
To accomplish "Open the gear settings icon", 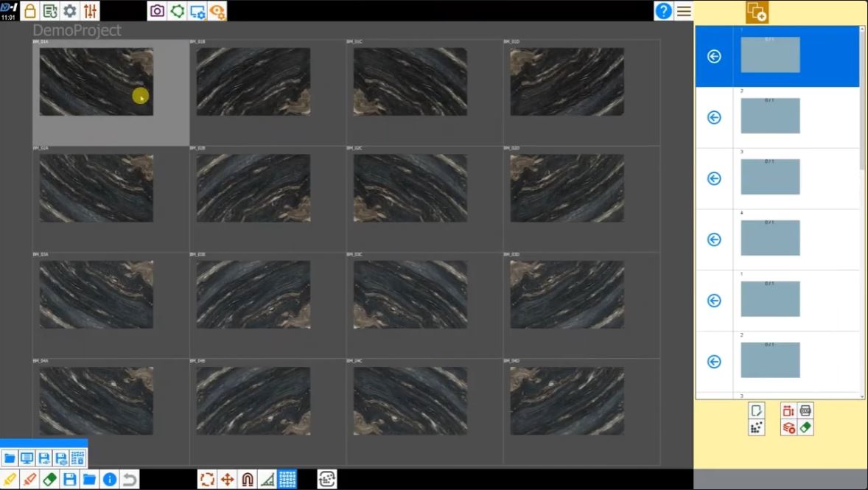I will point(70,11).
